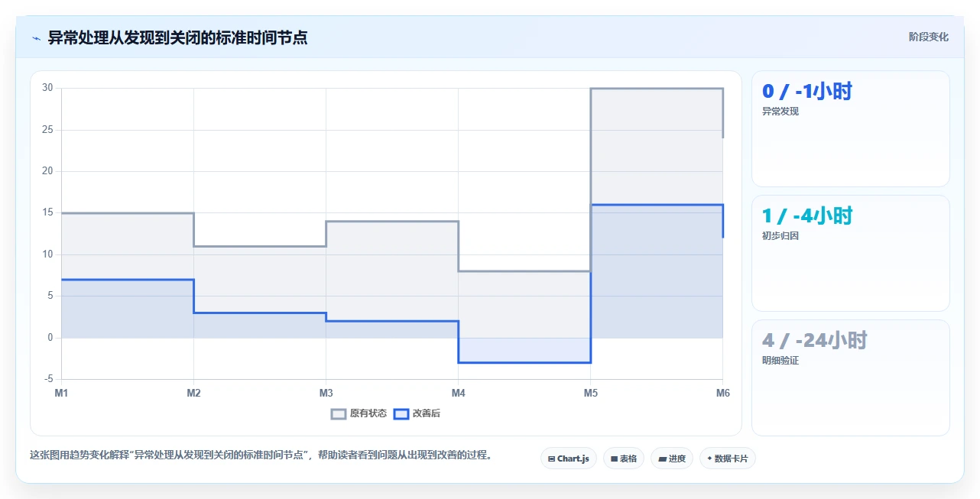Open the 明细验证 data card

(x=851, y=377)
